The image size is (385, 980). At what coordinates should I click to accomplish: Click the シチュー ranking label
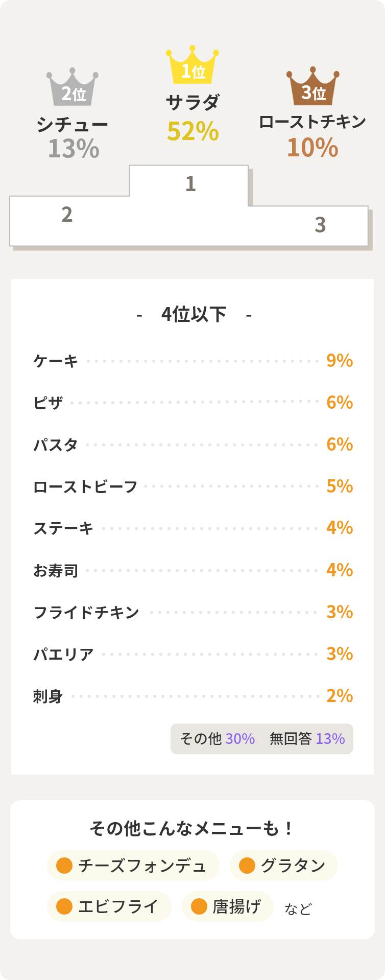coord(73,125)
